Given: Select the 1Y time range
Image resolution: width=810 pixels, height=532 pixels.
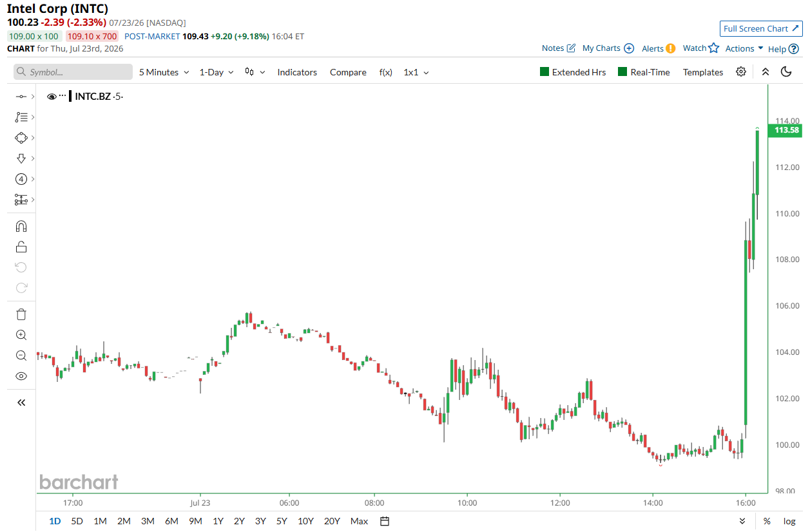Looking at the screenshot, I should coord(218,521).
